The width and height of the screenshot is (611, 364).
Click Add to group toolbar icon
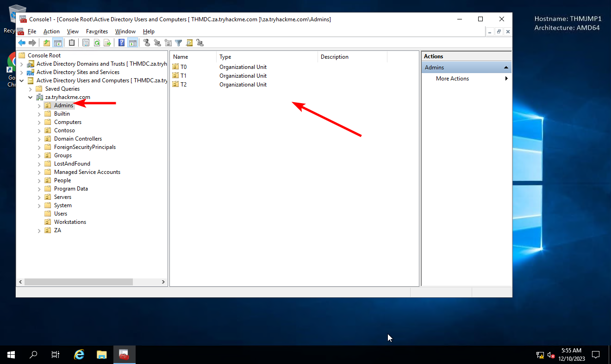200,43
